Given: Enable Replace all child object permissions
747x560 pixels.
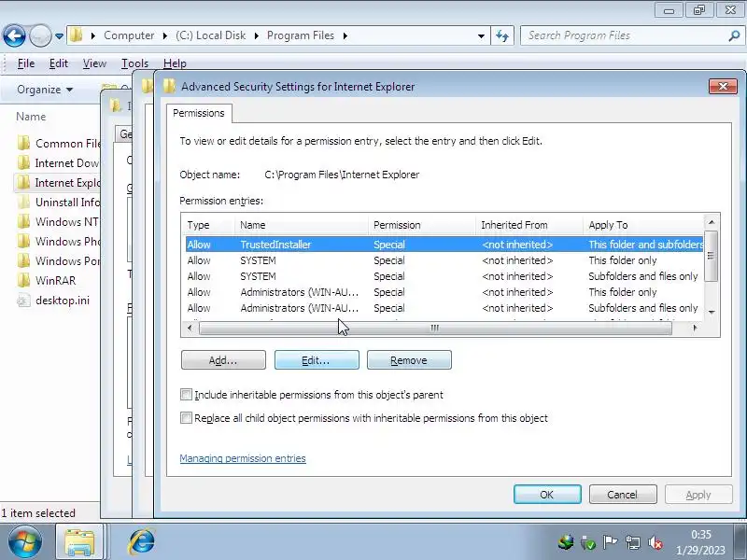Looking at the screenshot, I should (186, 418).
